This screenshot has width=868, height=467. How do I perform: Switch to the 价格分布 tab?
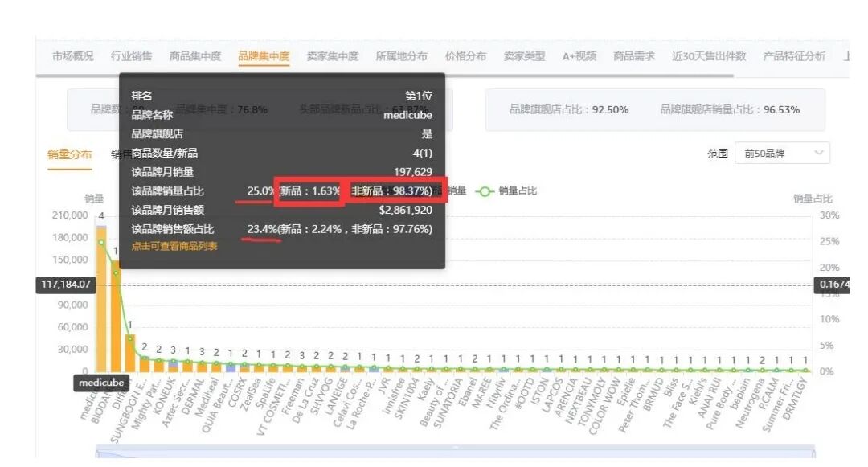coord(465,56)
